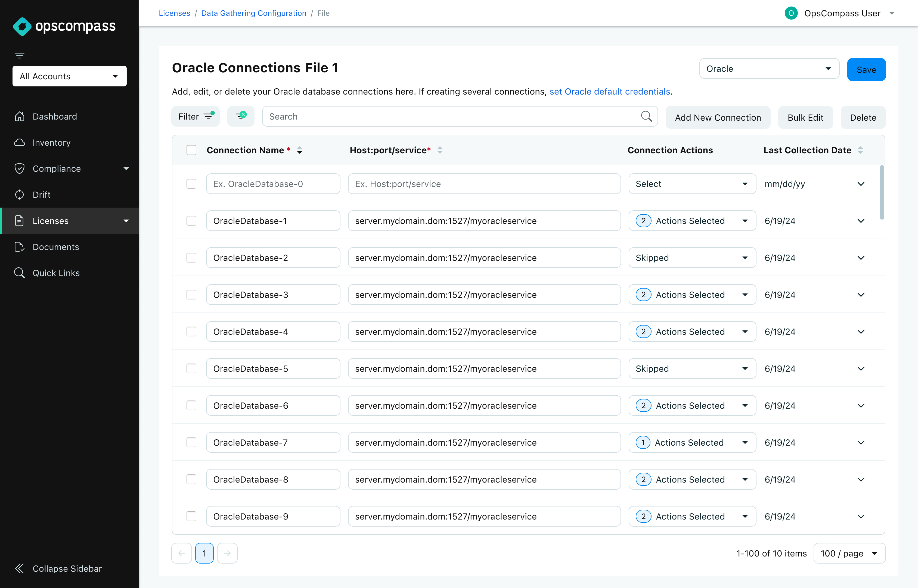Sort by Last Collection Date arrows
This screenshot has width=918, height=588.
point(860,150)
